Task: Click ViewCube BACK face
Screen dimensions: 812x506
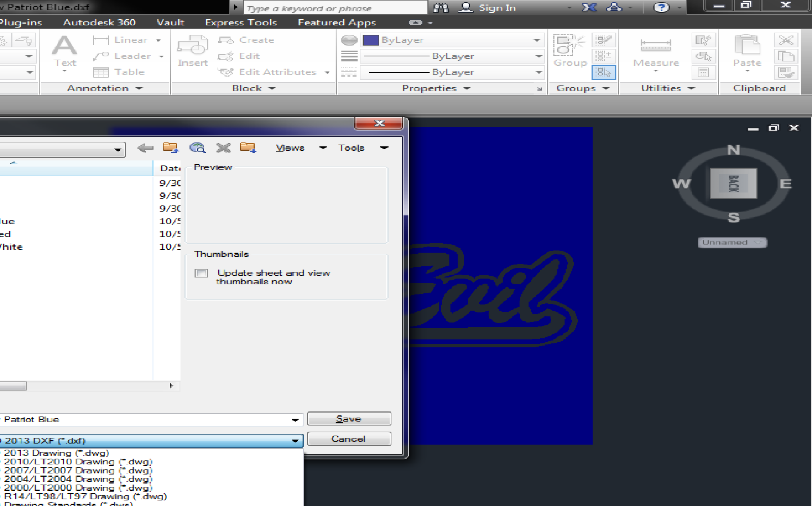Action: 733,183
